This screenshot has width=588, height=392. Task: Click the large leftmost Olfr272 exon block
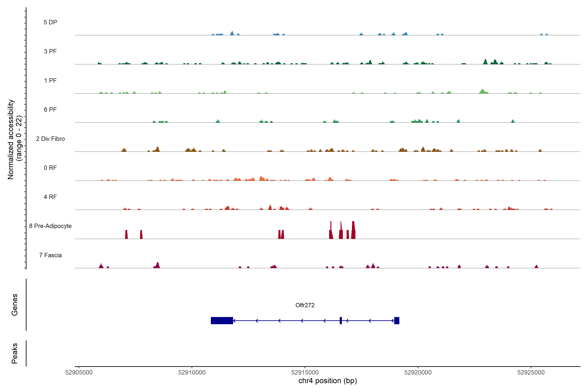[222, 320]
